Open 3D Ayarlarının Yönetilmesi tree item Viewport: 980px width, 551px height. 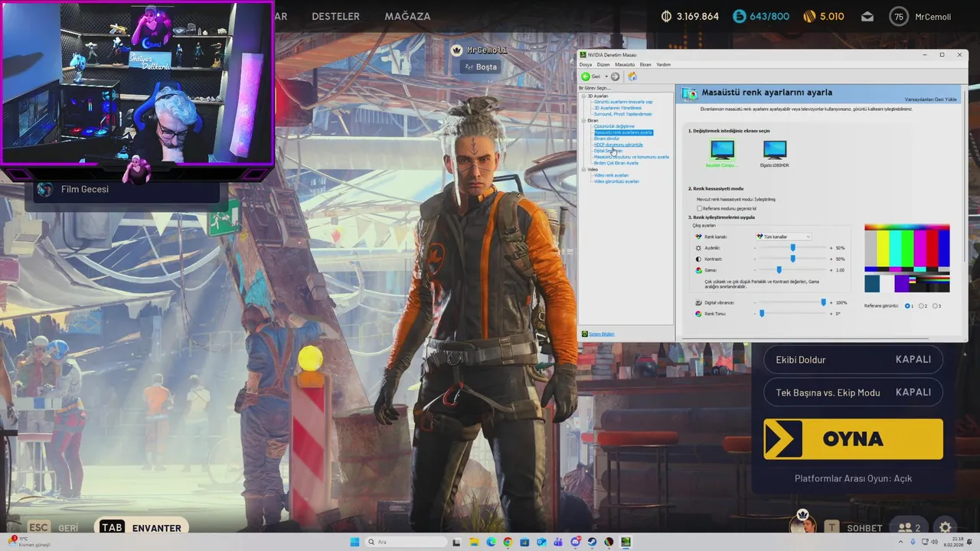[618, 108]
